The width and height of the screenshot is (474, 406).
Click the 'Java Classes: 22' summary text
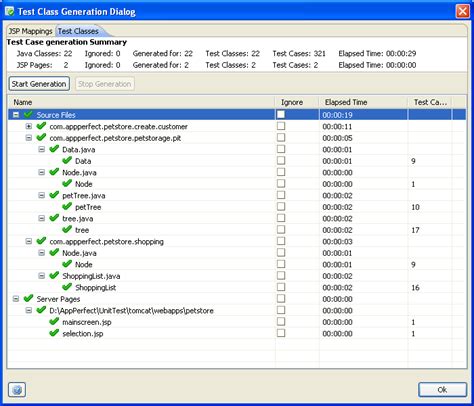[x=44, y=53]
